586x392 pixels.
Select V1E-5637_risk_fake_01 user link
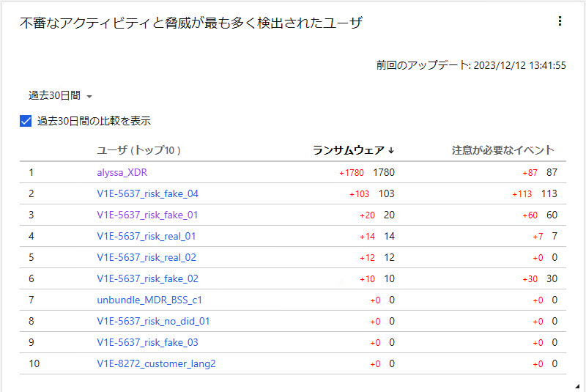click(x=147, y=215)
